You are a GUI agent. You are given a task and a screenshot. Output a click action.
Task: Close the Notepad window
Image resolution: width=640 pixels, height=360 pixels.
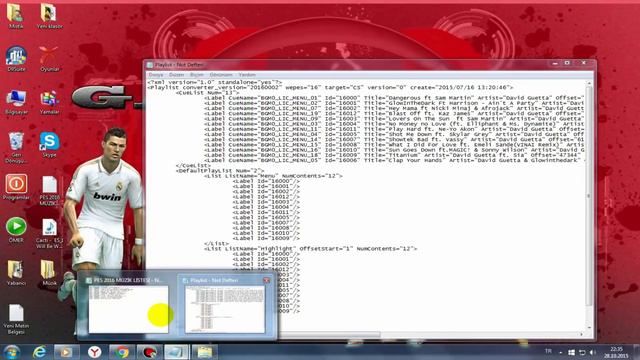point(584,63)
